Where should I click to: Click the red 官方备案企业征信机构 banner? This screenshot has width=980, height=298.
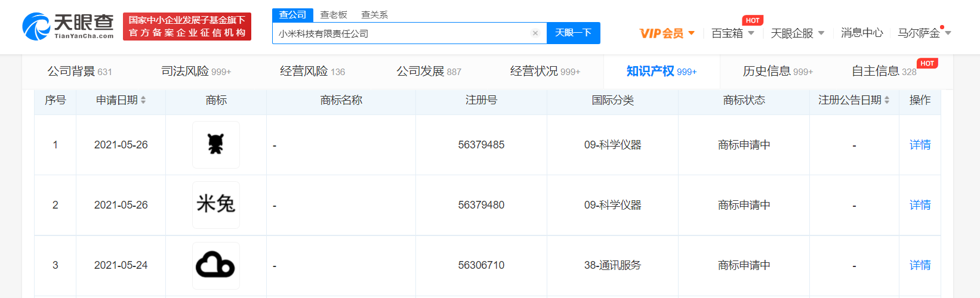(187, 27)
